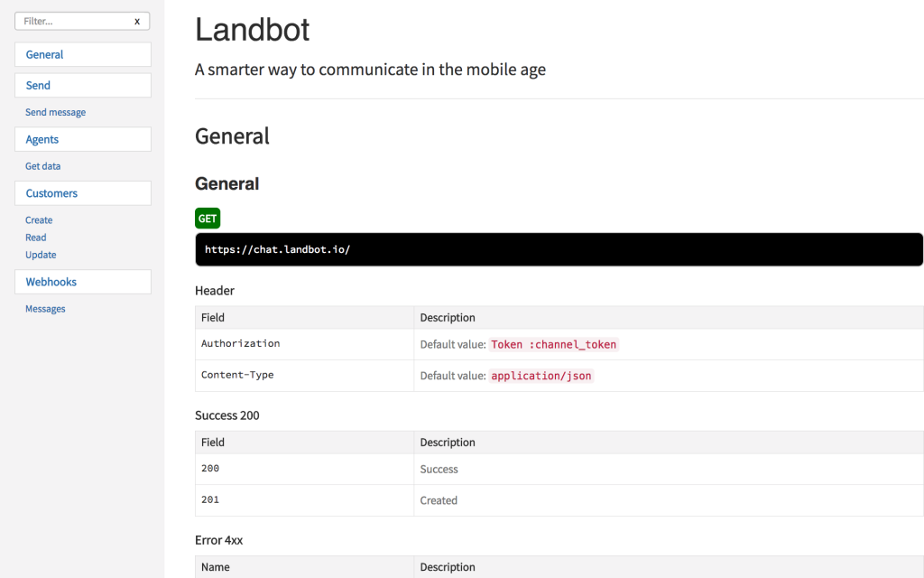Click the Success 200 table title
Screen dimensions: 924x578
point(226,415)
